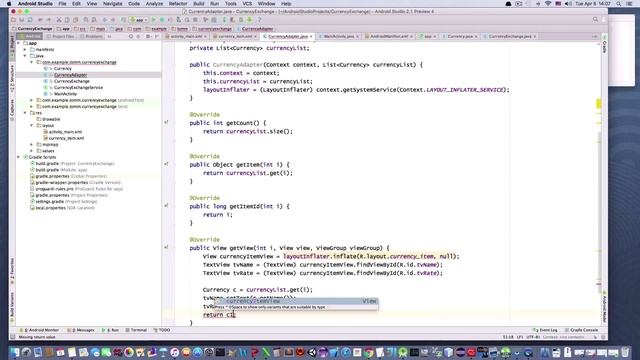Open the Analyze menu
This screenshot has height=360, width=640.
point(154,4)
